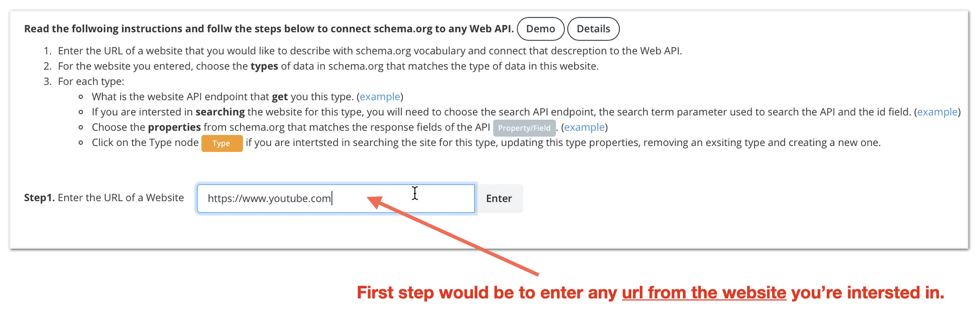
Task: Click the bold word "get"
Action: tap(280, 97)
